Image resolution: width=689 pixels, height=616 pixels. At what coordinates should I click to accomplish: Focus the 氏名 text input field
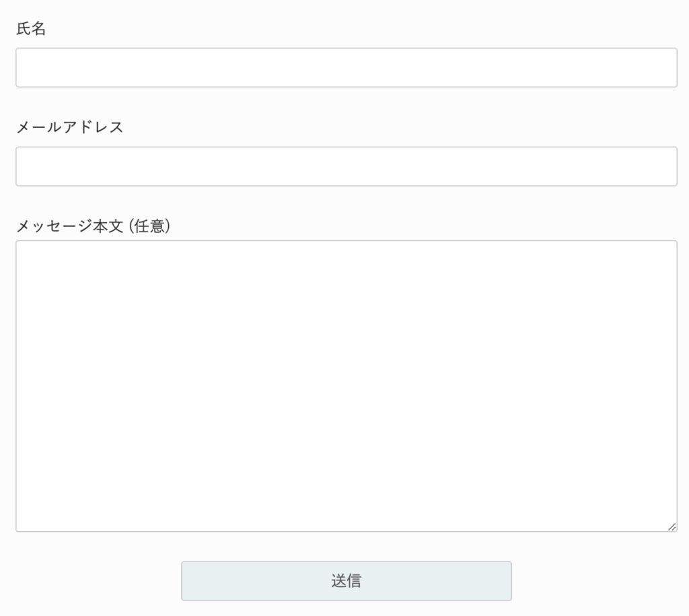point(347,68)
